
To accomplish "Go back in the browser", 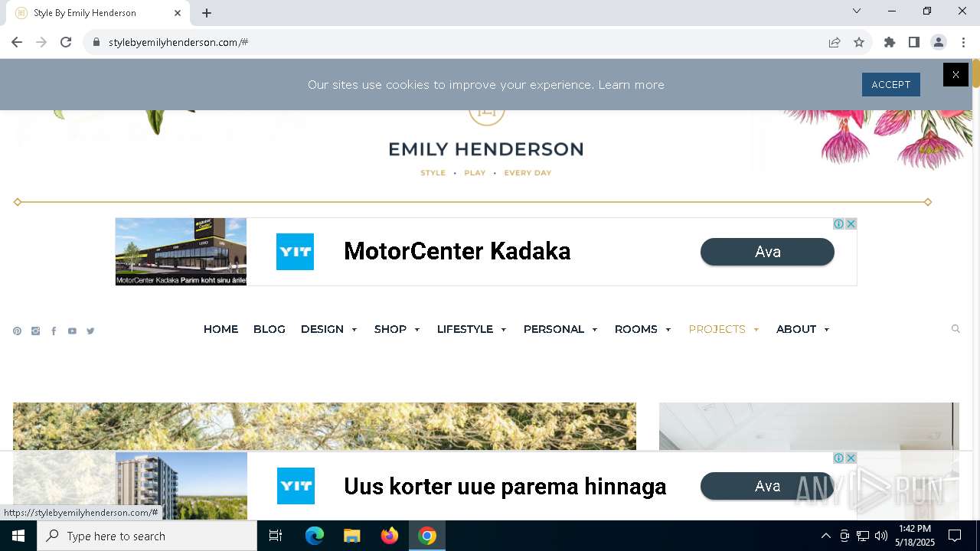I will tap(17, 42).
